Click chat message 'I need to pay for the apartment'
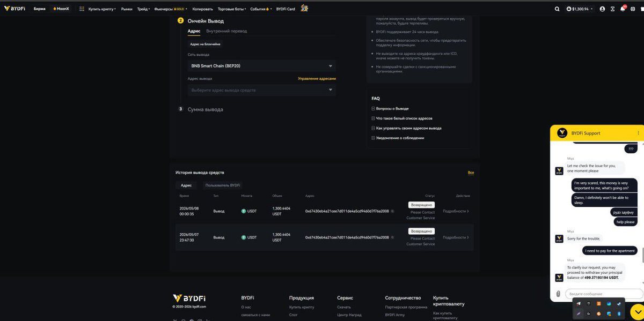The height and width of the screenshot is (321, 644). [x=610, y=251]
